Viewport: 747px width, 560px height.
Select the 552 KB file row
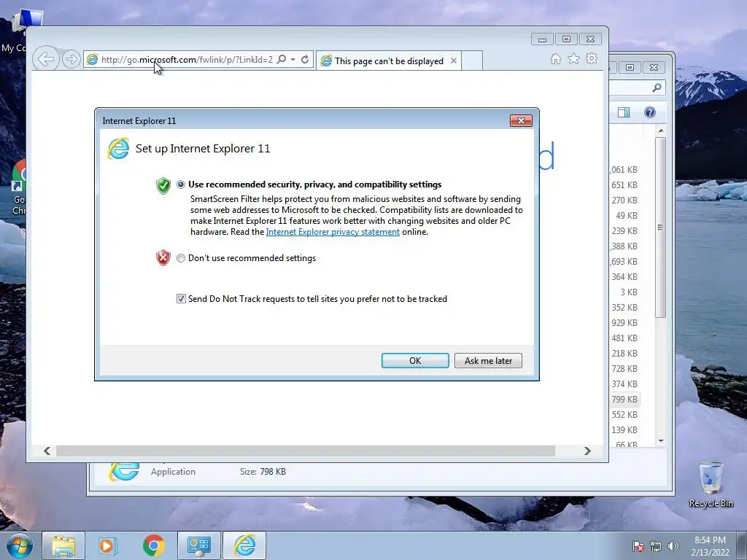pos(624,414)
